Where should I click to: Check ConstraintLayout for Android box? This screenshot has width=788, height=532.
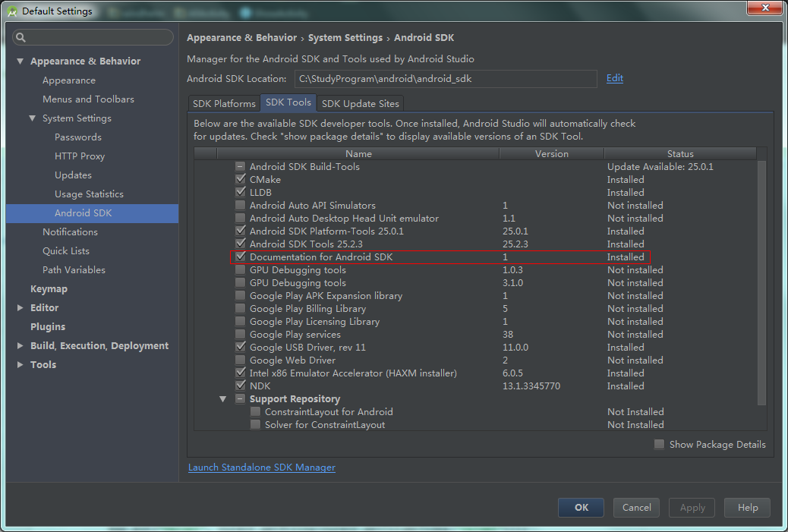256,412
